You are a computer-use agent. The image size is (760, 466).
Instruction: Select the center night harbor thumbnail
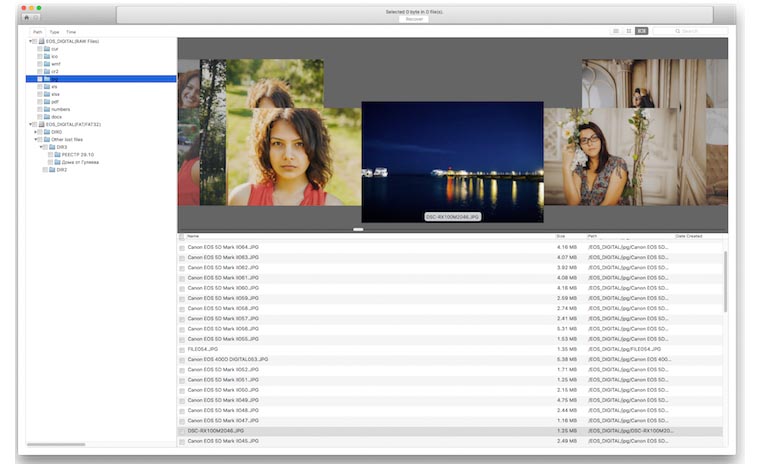452,162
